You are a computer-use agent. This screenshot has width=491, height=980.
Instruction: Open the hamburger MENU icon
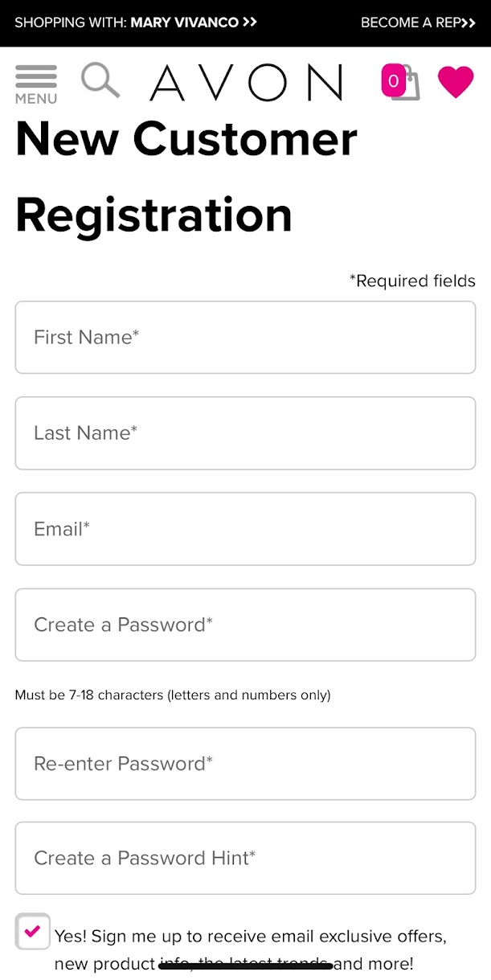pos(36,77)
